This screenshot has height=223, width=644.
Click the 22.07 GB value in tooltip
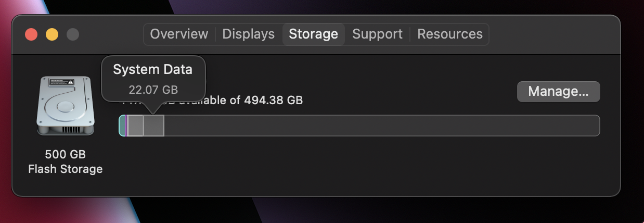[153, 90]
